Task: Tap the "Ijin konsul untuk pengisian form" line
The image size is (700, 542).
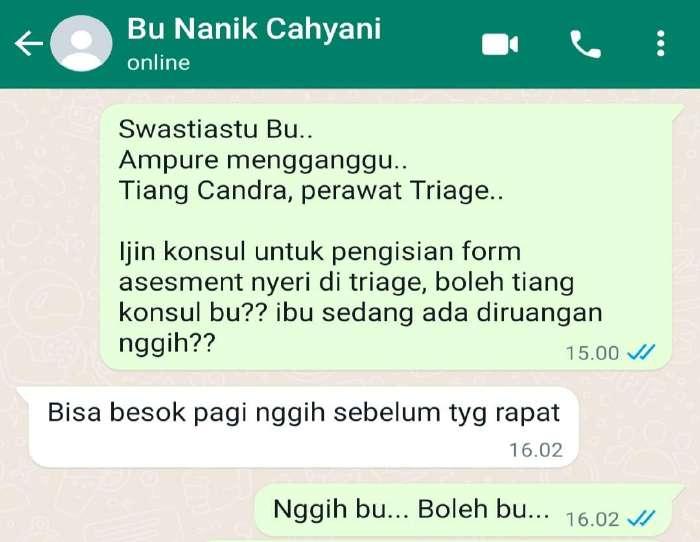Action: coord(320,251)
